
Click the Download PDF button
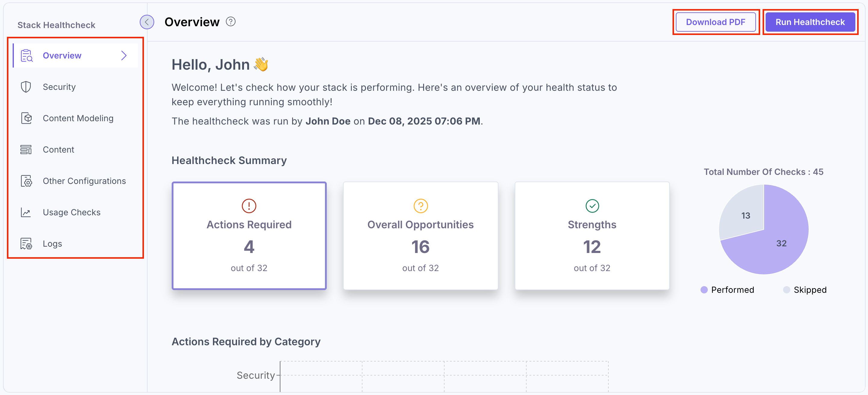[716, 22]
